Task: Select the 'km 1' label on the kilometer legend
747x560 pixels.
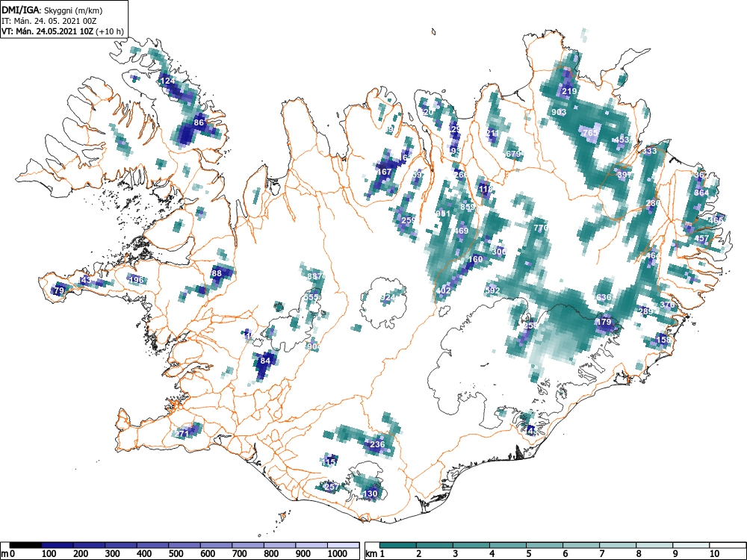Action: [376, 554]
